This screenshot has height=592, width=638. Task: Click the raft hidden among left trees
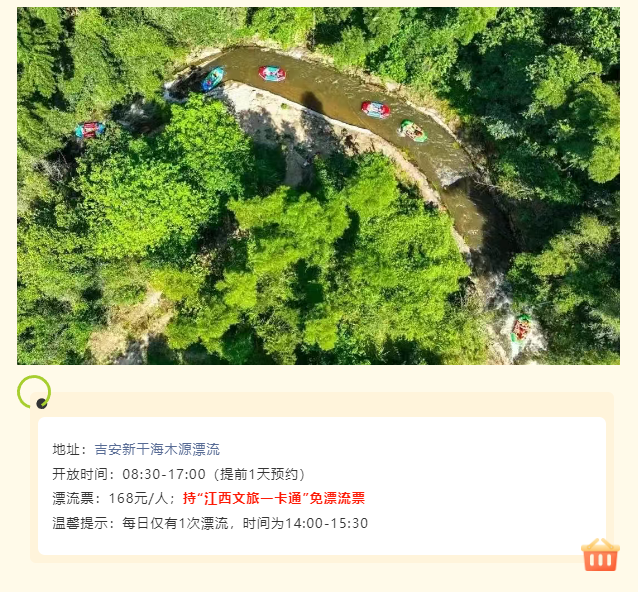90,130
